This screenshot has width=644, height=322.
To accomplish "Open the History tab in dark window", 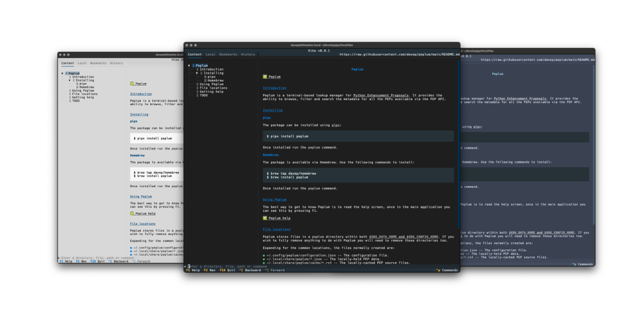I will [x=248, y=54].
